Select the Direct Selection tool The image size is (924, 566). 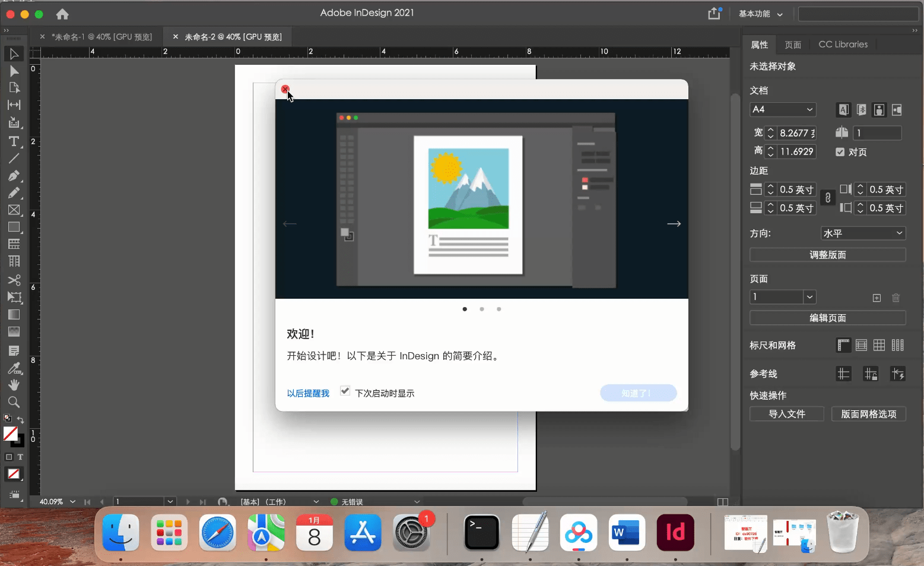(14, 71)
